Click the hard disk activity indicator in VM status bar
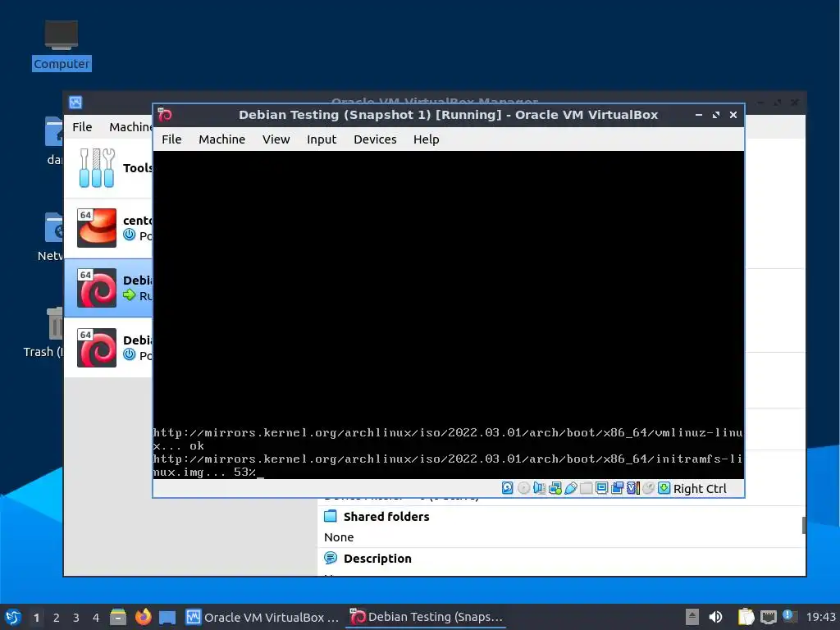 507,488
